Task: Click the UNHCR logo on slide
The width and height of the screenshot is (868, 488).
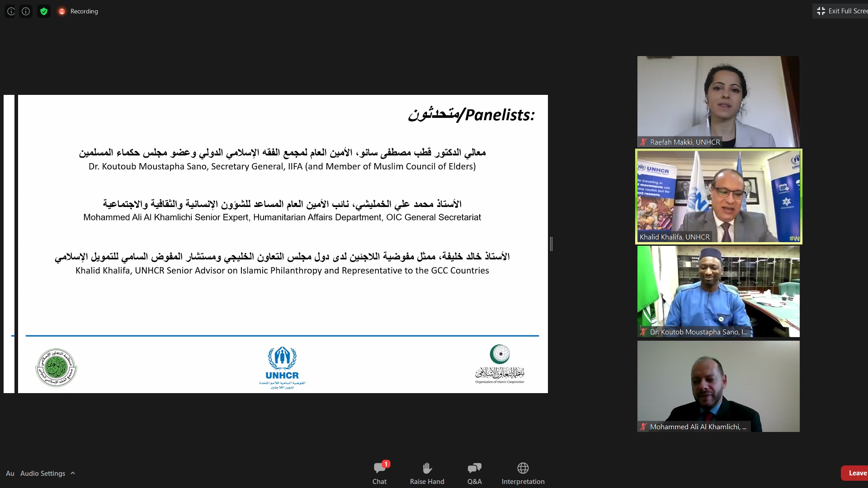Action: (282, 367)
